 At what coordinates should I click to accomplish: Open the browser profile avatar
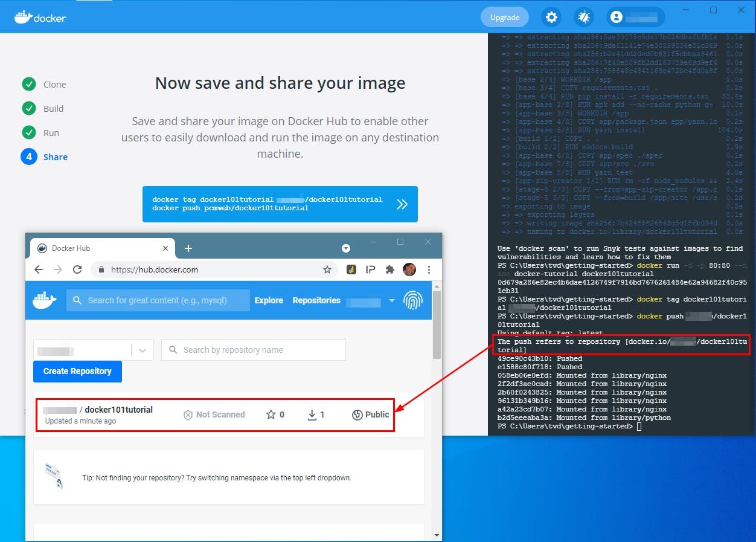tap(409, 269)
